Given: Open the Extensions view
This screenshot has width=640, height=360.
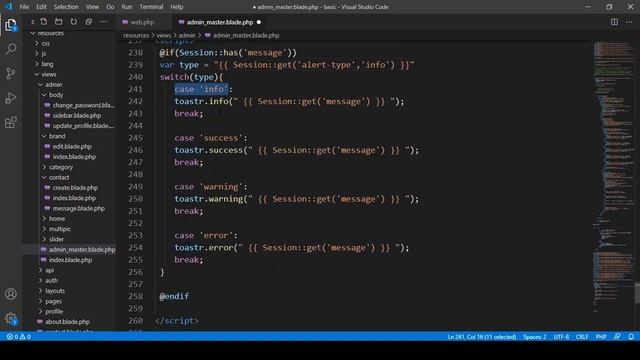Looking at the screenshot, I should [11, 122].
